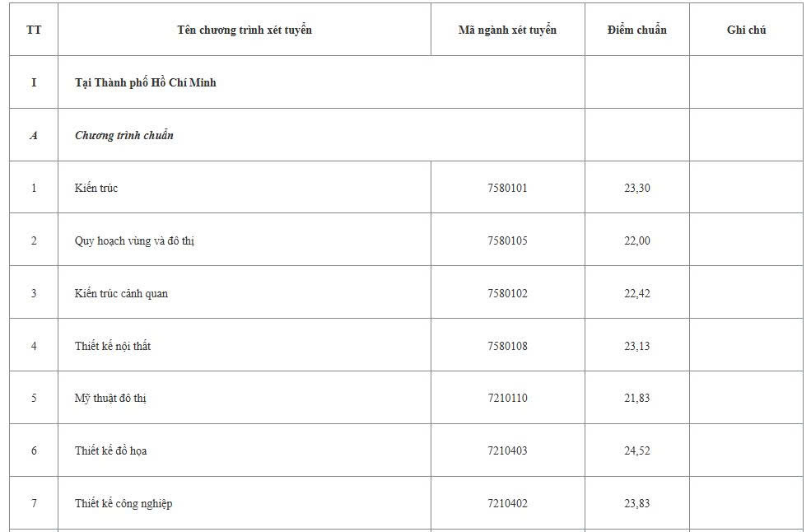Image resolution: width=811 pixels, height=532 pixels.
Task: Click the "Điểm chuẩn" column header
Action: pyautogui.click(x=636, y=30)
